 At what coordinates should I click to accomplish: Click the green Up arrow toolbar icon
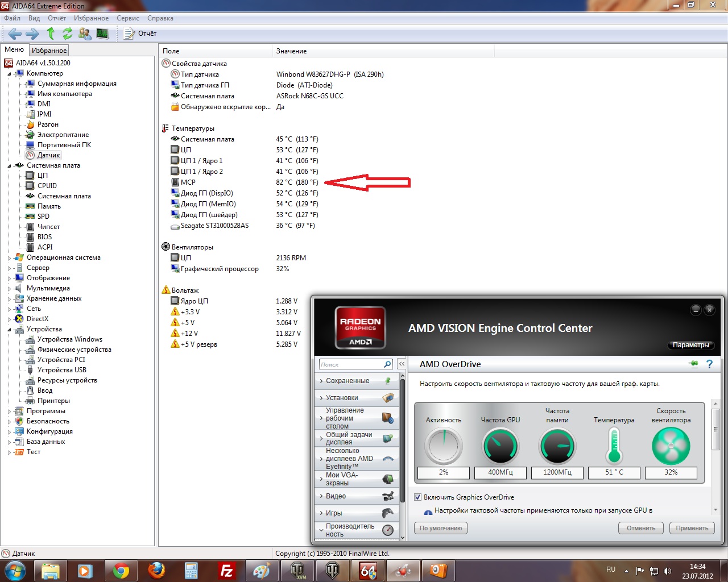tap(51, 34)
